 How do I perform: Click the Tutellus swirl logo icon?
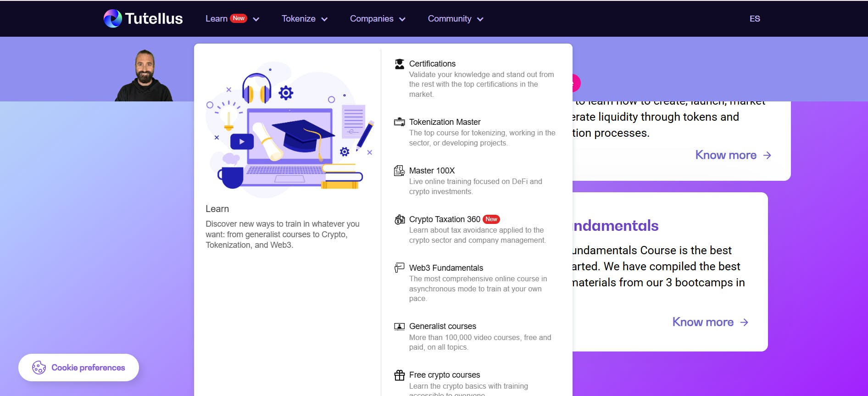pyautogui.click(x=112, y=18)
